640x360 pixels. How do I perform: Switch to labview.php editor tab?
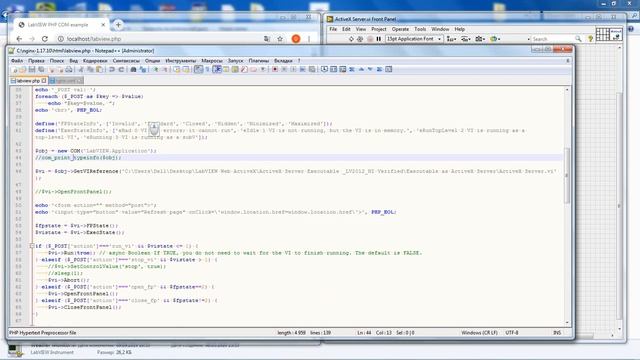(29, 81)
